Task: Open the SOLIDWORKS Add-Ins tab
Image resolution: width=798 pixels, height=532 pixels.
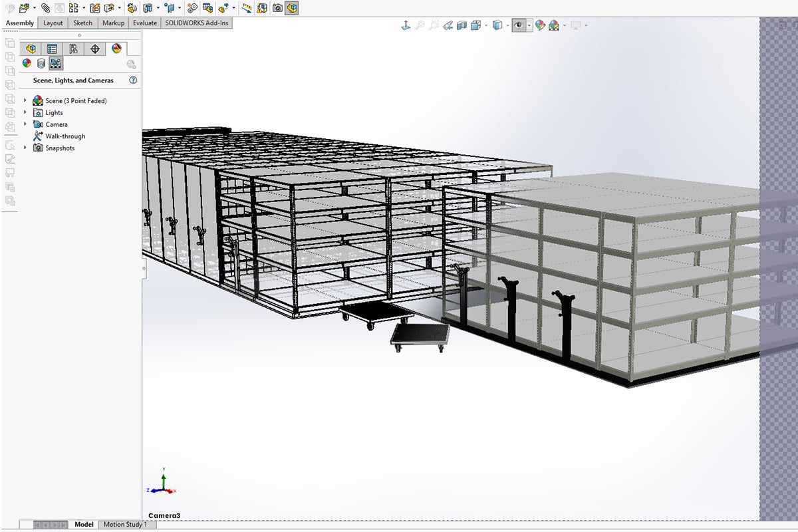Action: [x=197, y=23]
